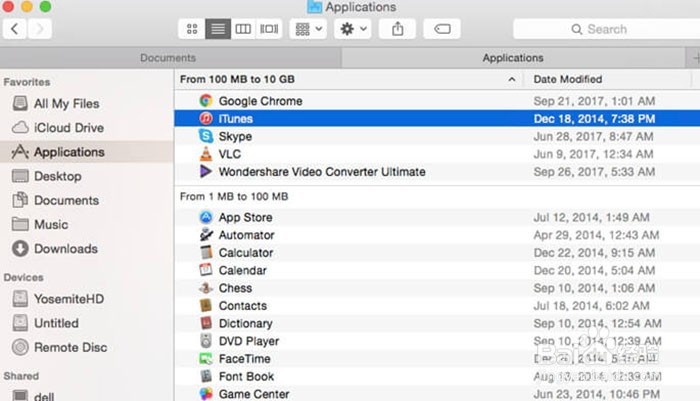Open the Action gear dropdown menu
Image resolution: width=700 pixels, height=401 pixels.
[353, 29]
